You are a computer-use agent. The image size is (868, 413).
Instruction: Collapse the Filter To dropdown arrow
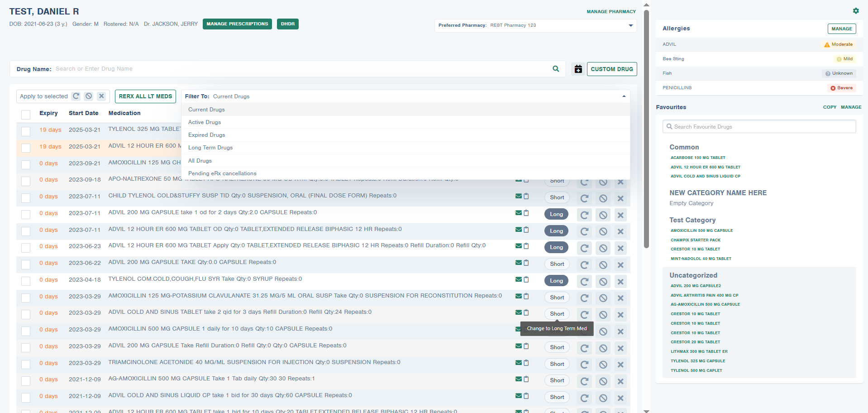pos(624,96)
